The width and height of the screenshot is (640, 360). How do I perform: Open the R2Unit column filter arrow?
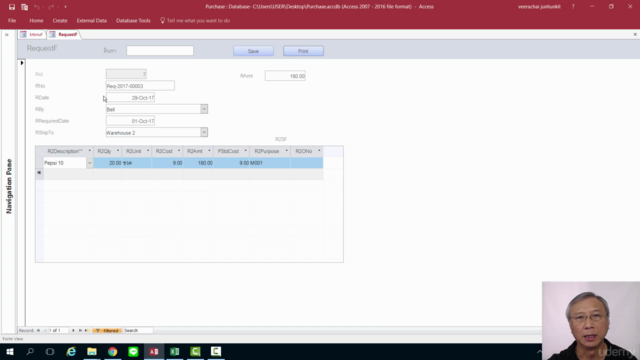coord(148,151)
